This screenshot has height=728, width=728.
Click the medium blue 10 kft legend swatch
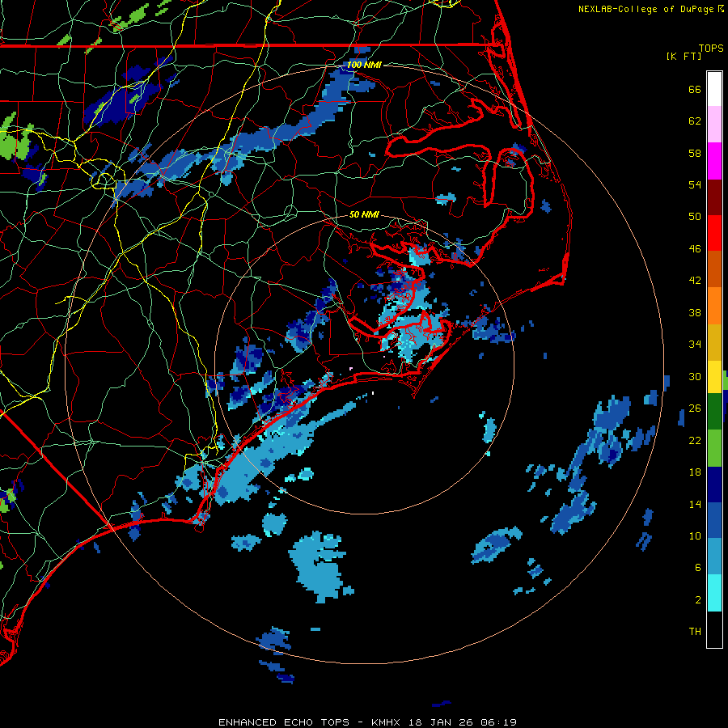click(x=714, y=521)
